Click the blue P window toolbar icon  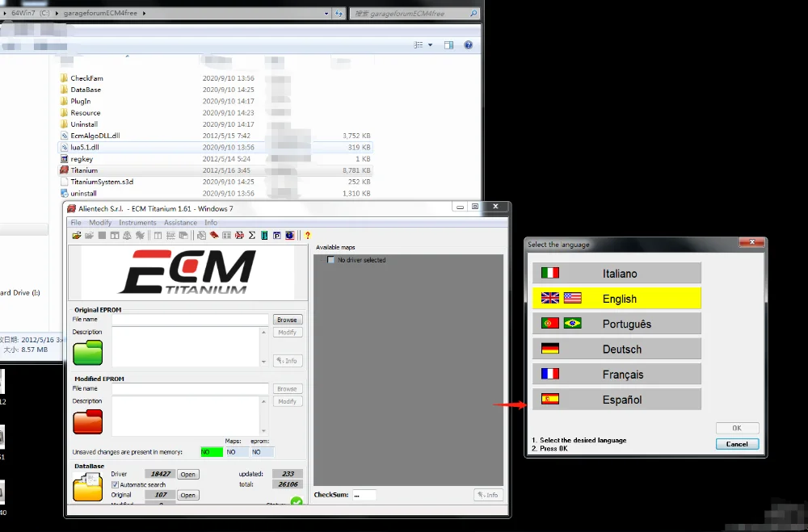point(276,236)
